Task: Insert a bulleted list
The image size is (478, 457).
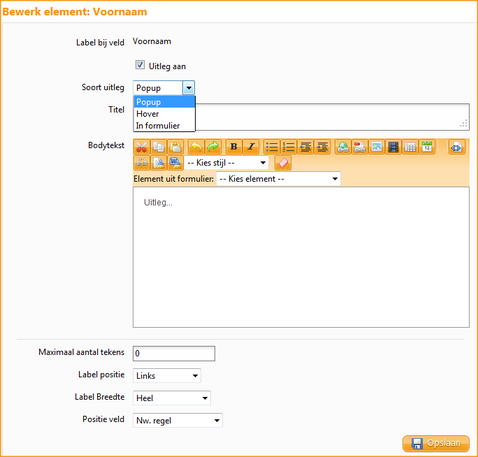Action: (x=272, y=147)
